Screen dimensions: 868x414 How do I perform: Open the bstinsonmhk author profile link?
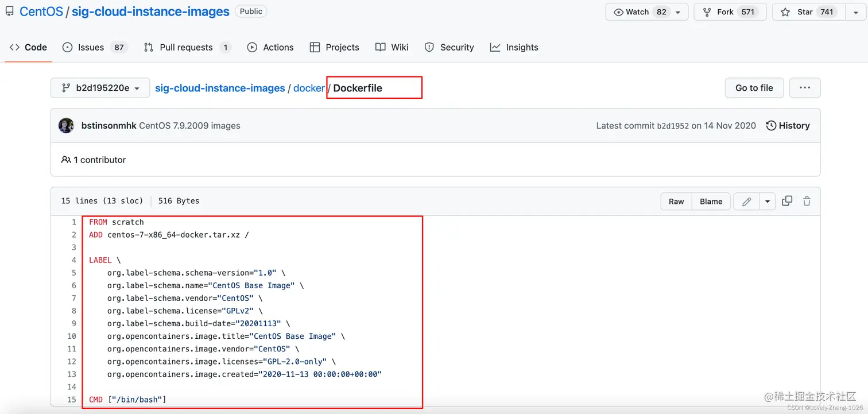(x=109, y=126)
